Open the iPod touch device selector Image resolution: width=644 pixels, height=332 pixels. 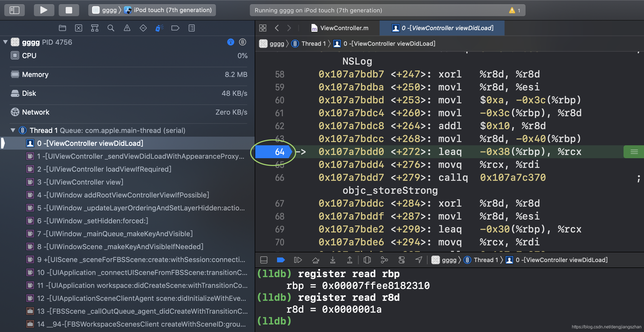172,10
